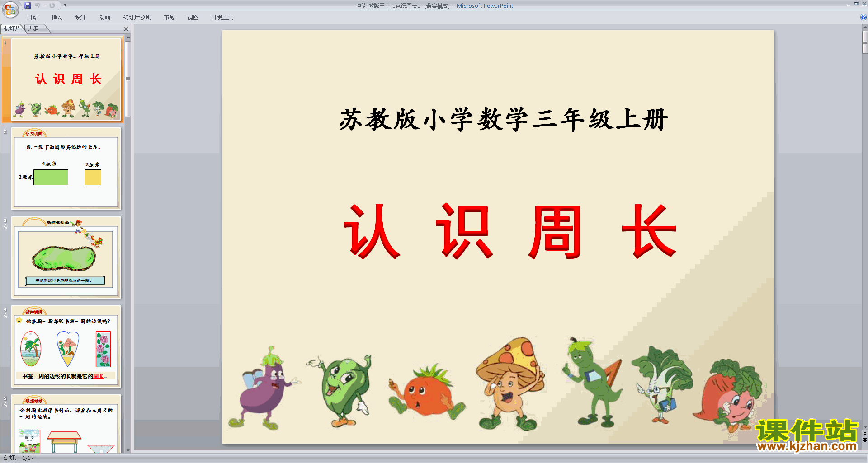This screenshot has width=868, height=463.
Task: Switch to the 幻灯片 pane tab
Action: coord(12,29)
